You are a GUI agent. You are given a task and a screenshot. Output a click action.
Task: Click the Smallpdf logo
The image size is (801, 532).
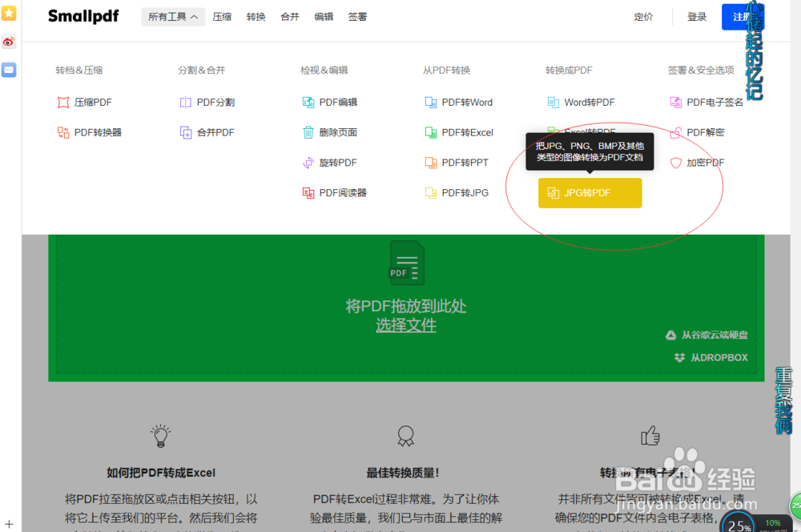pos(83,16)
